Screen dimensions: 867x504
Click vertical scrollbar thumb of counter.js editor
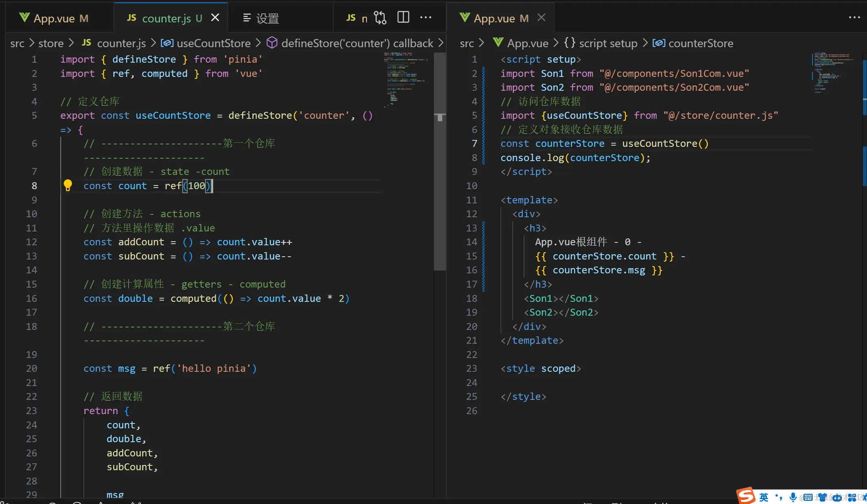pyautogui.click(x=439, y=161)
